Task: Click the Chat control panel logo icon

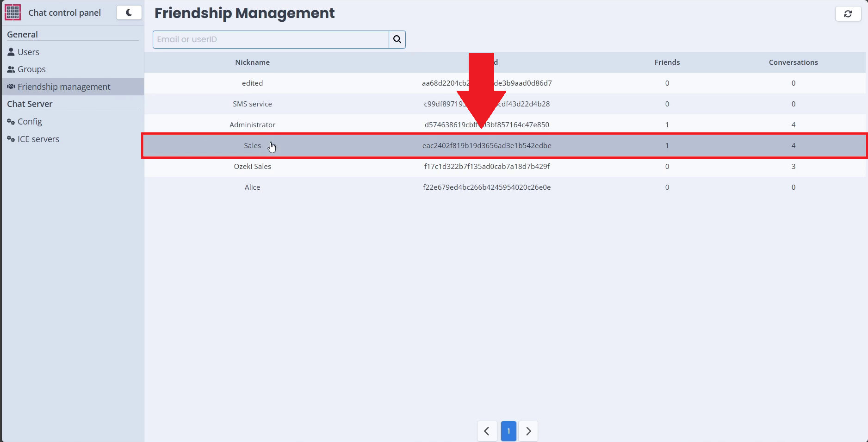Action: pos(12,12)
